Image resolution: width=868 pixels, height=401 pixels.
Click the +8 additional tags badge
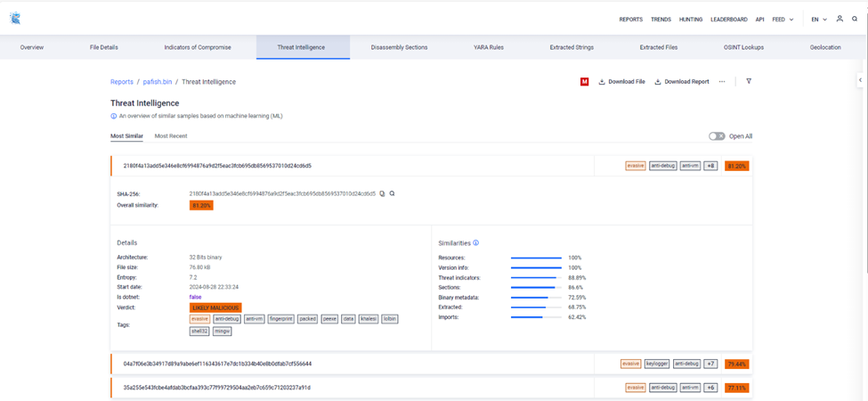710,166
